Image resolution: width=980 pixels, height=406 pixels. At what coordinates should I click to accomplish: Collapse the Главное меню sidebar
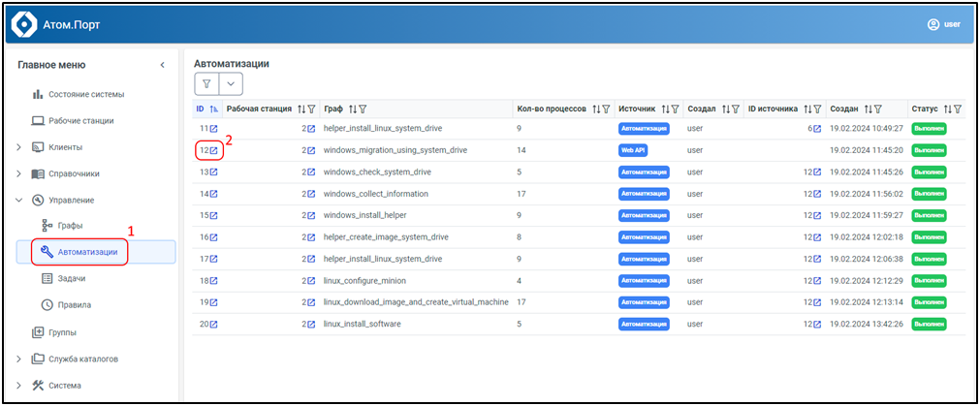(x=162, y=65)
